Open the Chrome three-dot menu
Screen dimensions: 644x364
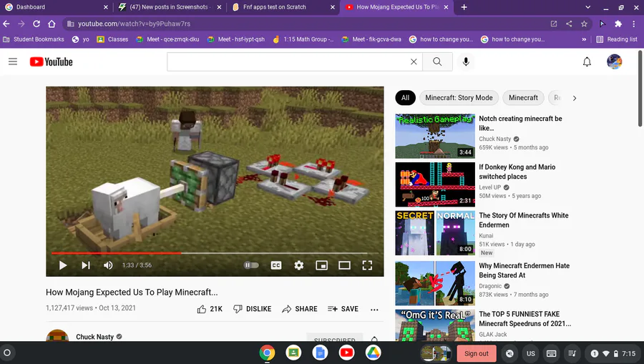coord(634,24)
